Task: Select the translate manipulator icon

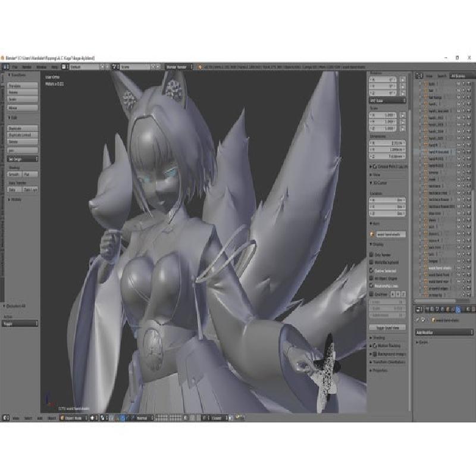Action: click(122, 418)
